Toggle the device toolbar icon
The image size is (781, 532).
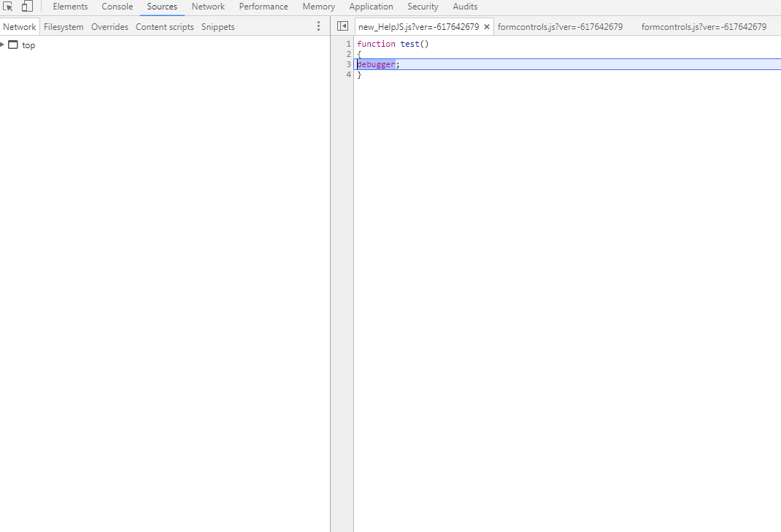(x=27, y=7)
